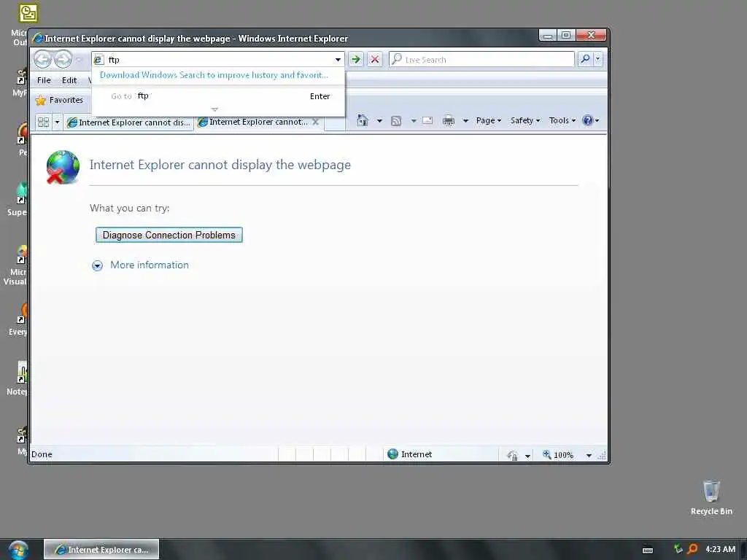Click Diagnose Connection Problems button
The height and width of the screenshot is (560, 747).
click(169, 235)
